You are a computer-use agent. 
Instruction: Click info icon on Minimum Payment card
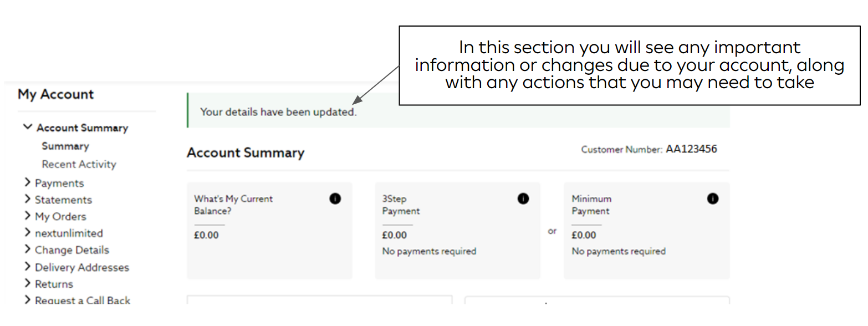(x=713, y=198)
